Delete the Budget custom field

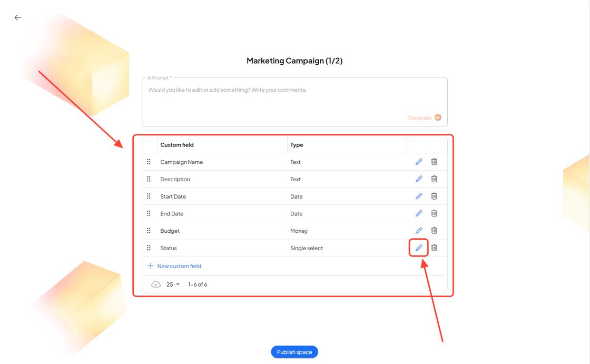(434, 230)
